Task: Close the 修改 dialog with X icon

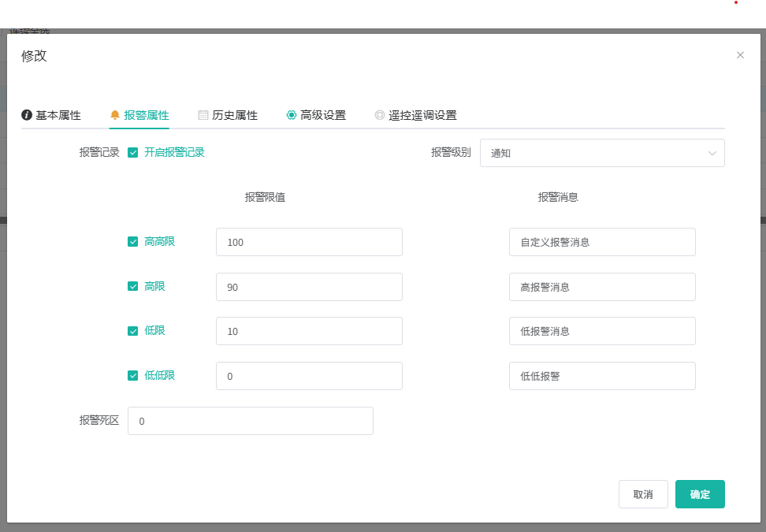Action: (740, 55)
